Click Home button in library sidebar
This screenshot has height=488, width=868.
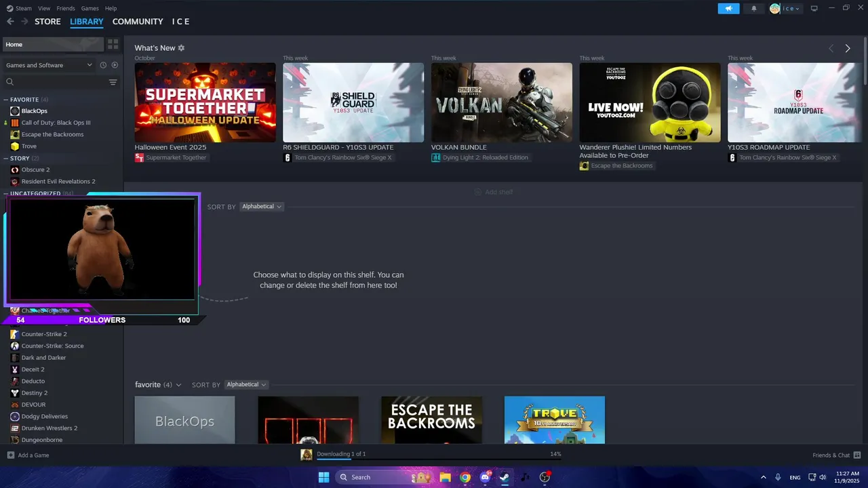point(53,44)
